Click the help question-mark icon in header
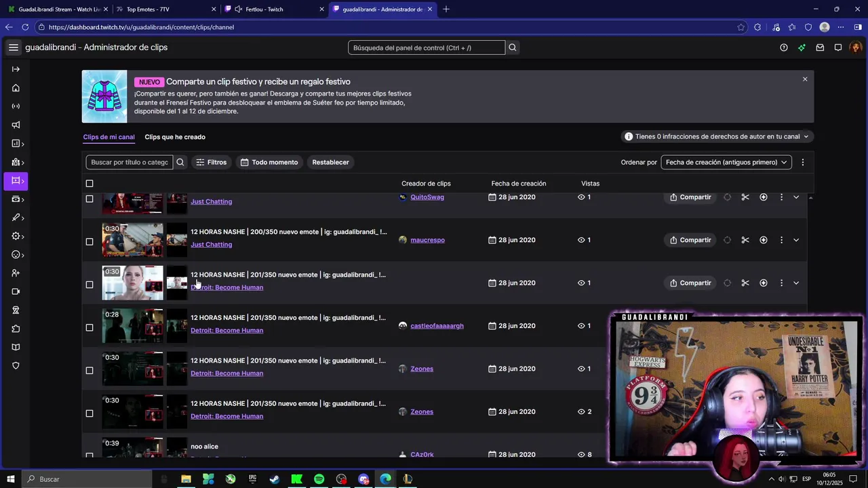This screenshot has height=488, width=868. (x=784, y=47)
